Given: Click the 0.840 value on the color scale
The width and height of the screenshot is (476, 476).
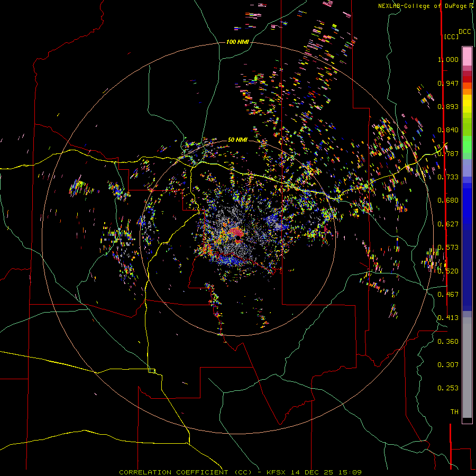Looking at the screenshot, I should [448, 130].
